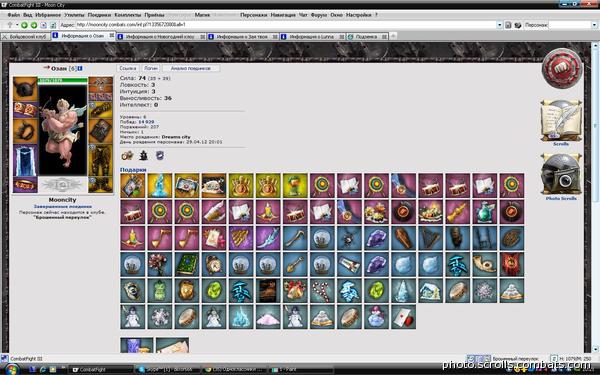The image size is (600, 375).
Task: Expand the address bar dropdown arrow
Action: click(499, 25)
